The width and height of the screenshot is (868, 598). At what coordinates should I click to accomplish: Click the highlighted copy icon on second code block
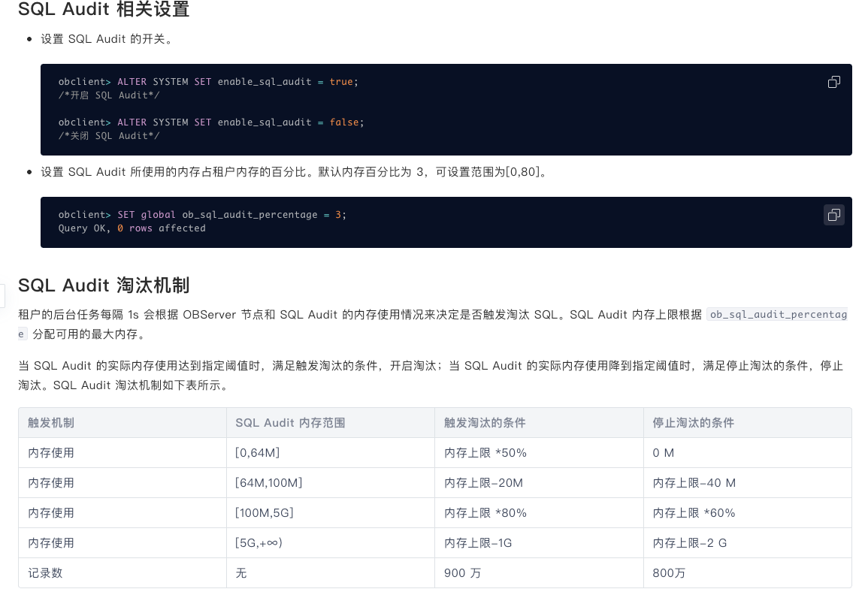[x=833, y=215]
